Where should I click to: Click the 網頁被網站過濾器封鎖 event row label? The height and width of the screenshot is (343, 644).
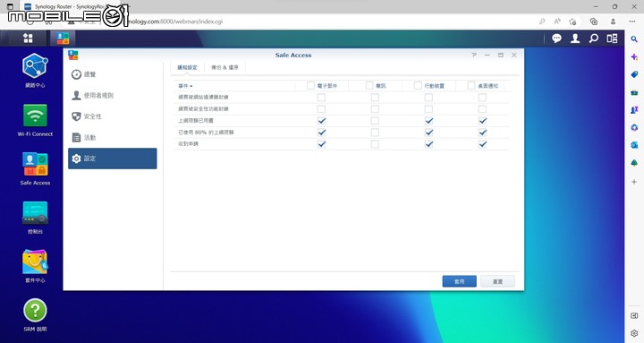203,98
